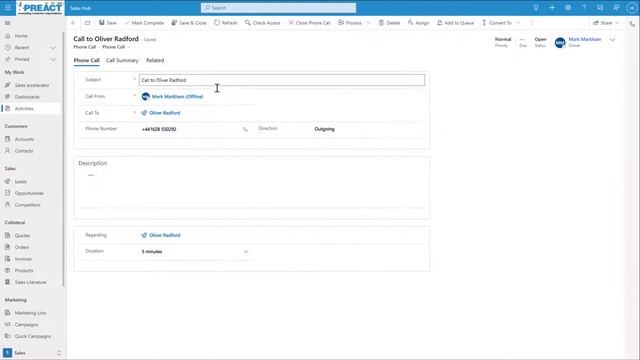Click Save & Close
Image resolution: width=640 pixels, height=360 pixels.
pyautogui.click(x=189, y=23)
